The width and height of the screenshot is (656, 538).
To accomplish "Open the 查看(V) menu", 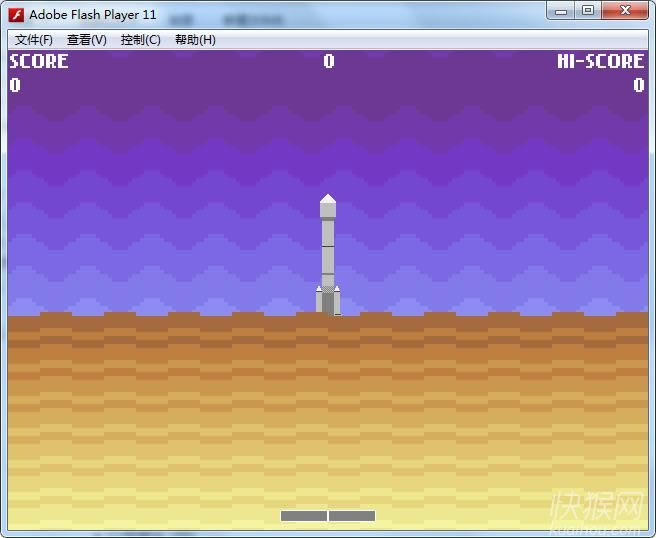I will click(87, 40).
